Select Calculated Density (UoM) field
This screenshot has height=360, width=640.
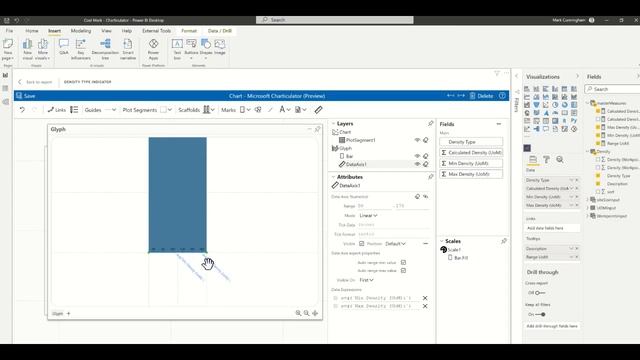coord(471,152)
